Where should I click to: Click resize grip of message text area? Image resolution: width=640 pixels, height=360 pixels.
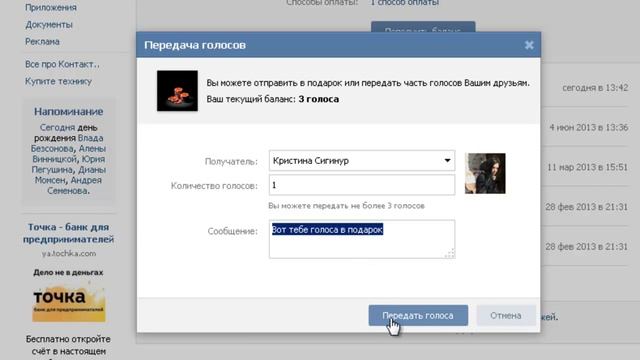[x=450, y=253]
